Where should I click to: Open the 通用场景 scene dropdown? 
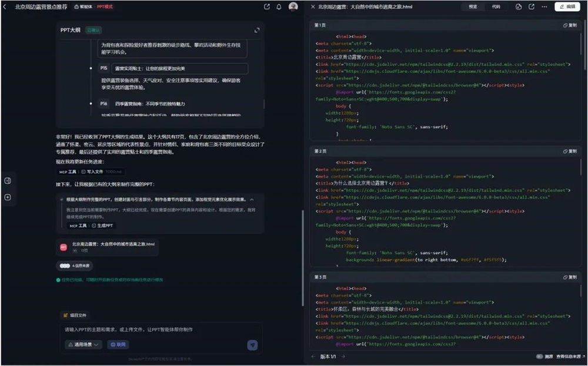coord(83,345)
